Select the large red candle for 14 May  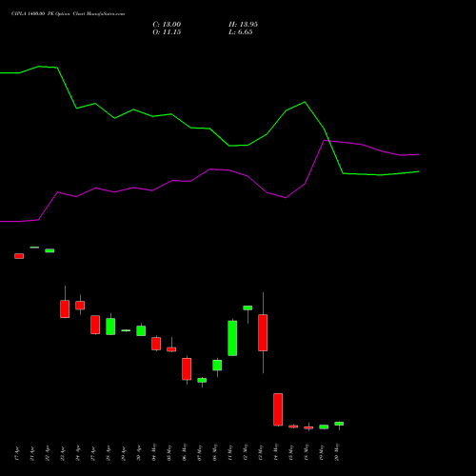coord(278,409)
